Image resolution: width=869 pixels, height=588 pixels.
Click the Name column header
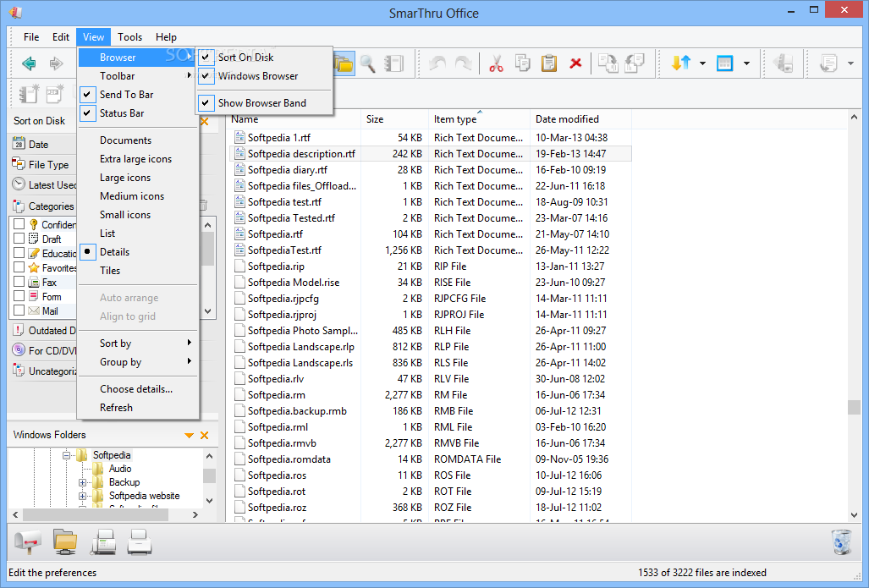pos(293,119)
